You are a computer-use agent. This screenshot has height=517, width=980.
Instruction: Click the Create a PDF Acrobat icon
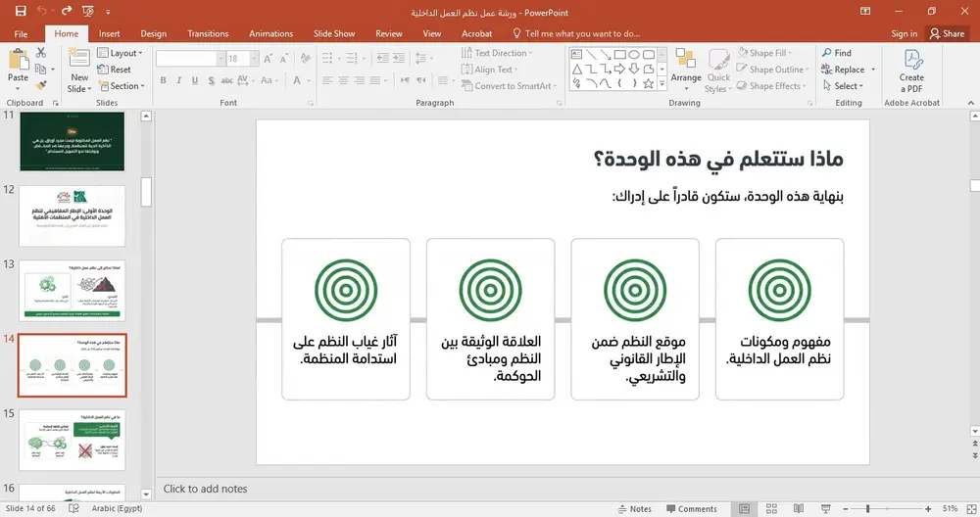[912, 60]
